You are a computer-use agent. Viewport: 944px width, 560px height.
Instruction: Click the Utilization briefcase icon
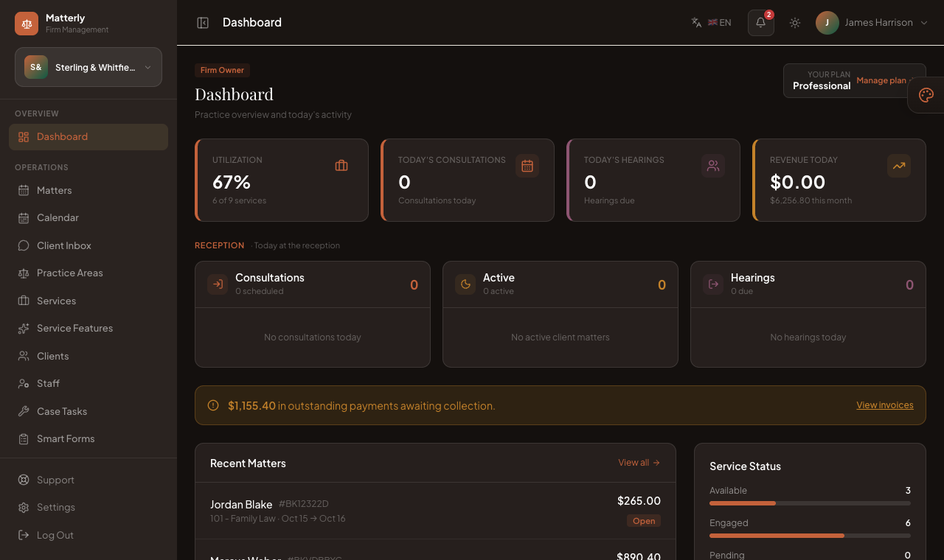click(341, 166)
